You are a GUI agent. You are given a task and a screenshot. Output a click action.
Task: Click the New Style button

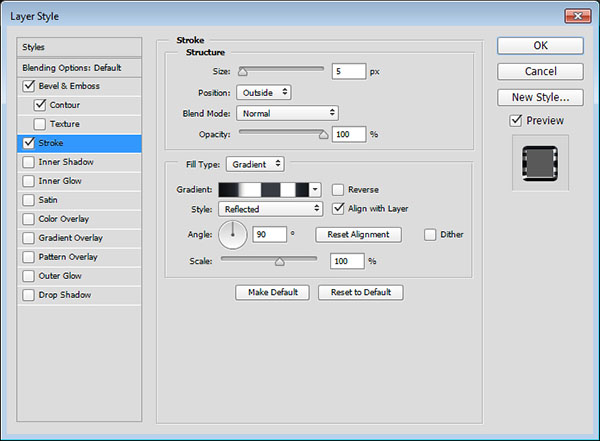pyautogui.click(x=540, y=97)
